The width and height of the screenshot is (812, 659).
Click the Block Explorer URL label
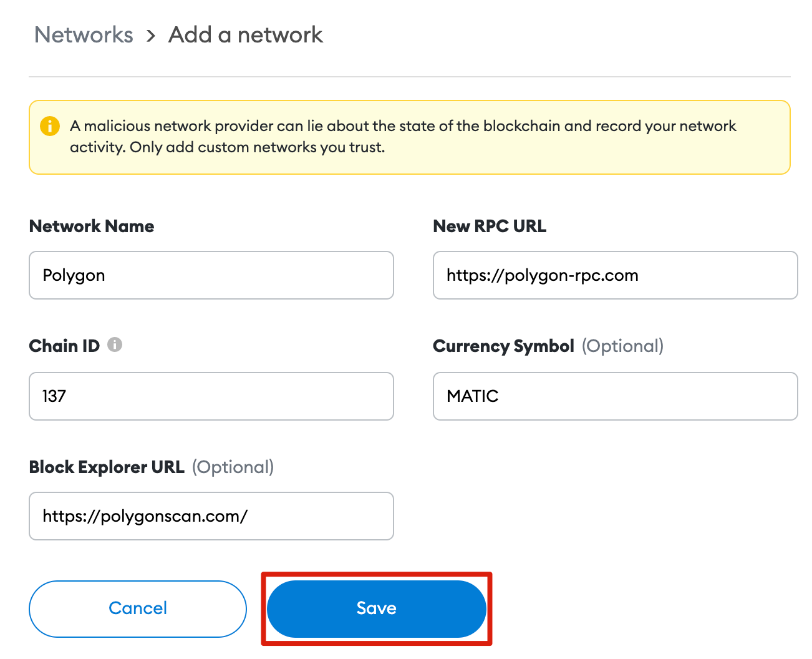pyautogui.click(x=107, y=467)
